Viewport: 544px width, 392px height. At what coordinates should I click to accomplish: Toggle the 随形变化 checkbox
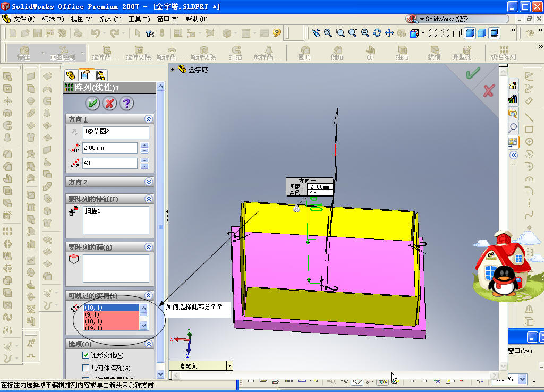[x=86, y=355]
